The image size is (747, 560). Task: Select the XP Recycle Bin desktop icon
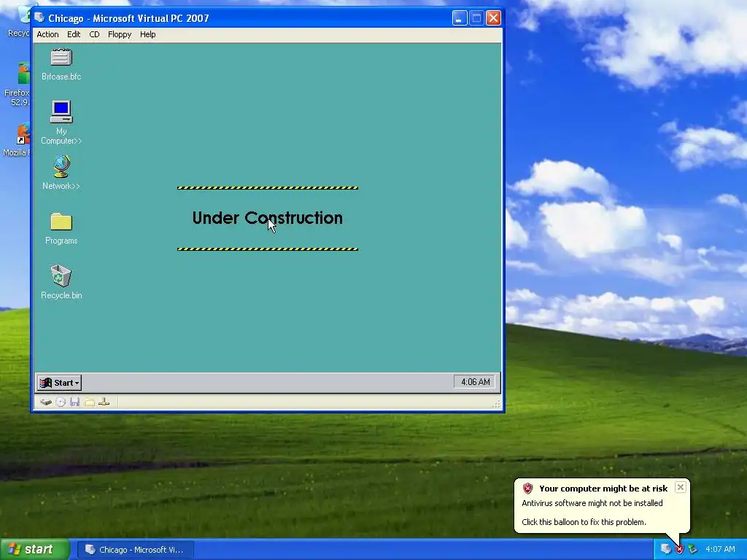coord(18,21)
